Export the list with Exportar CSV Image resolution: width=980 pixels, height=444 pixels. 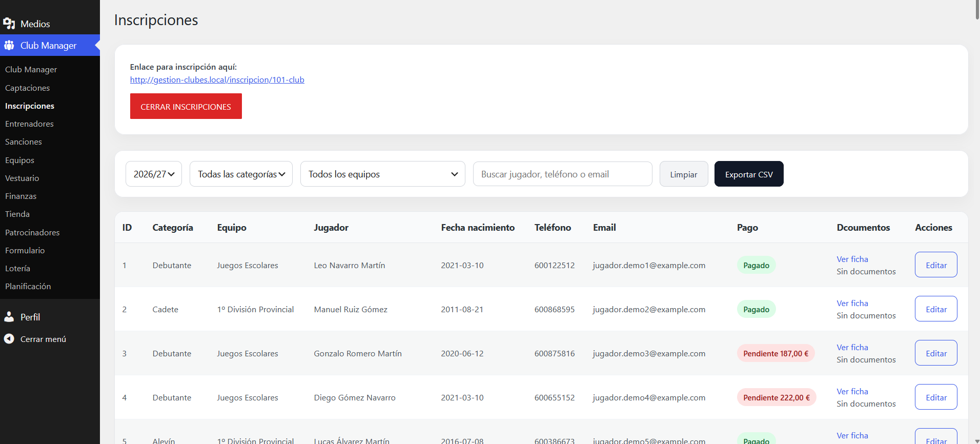(x=749, y=174)
